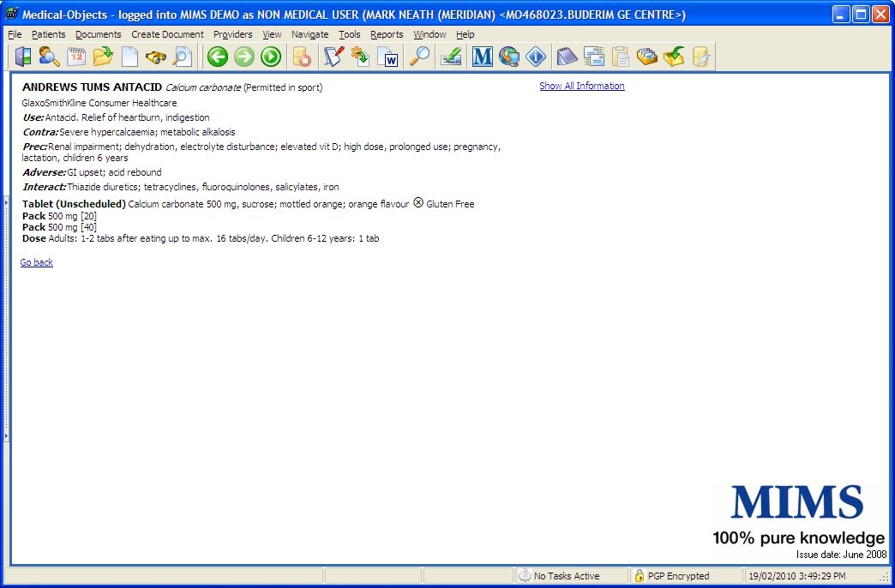Open the calendar icon showing 12
The width and height of the screenshot is (895, 588).
(x=76, y=57)
